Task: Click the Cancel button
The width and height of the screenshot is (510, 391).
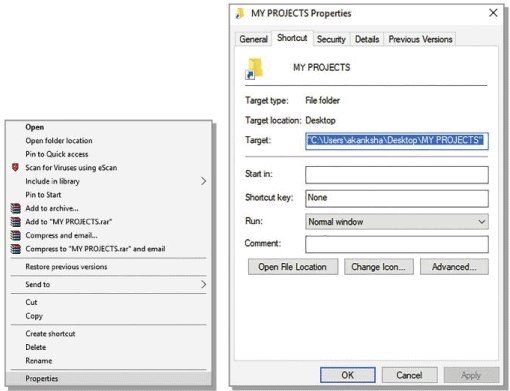Action: 409,375
